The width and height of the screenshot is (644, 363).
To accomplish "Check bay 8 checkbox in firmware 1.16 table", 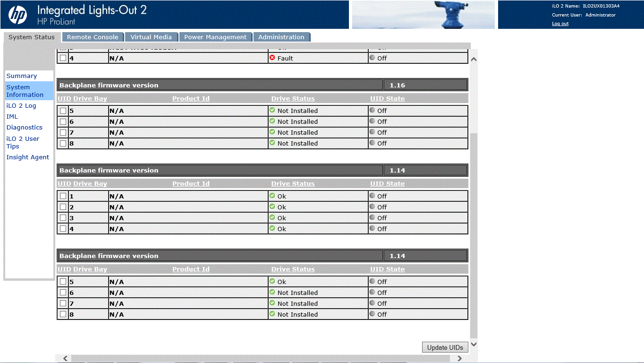I will pyautogui.click(x=63, y=143).
